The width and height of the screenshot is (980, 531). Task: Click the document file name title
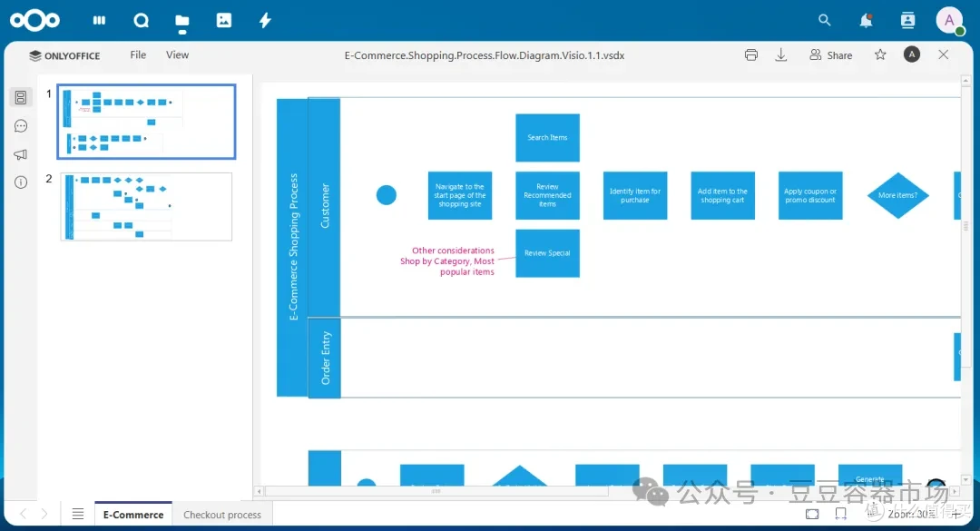485,55
